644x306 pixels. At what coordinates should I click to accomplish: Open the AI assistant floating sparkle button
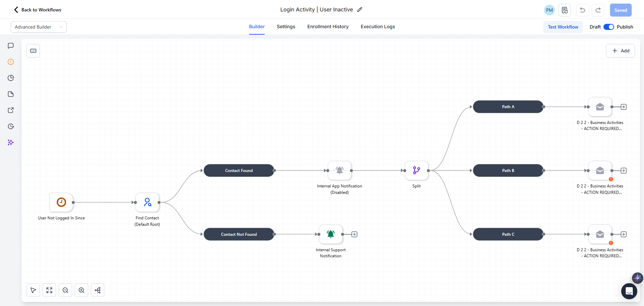coord(637,278)
